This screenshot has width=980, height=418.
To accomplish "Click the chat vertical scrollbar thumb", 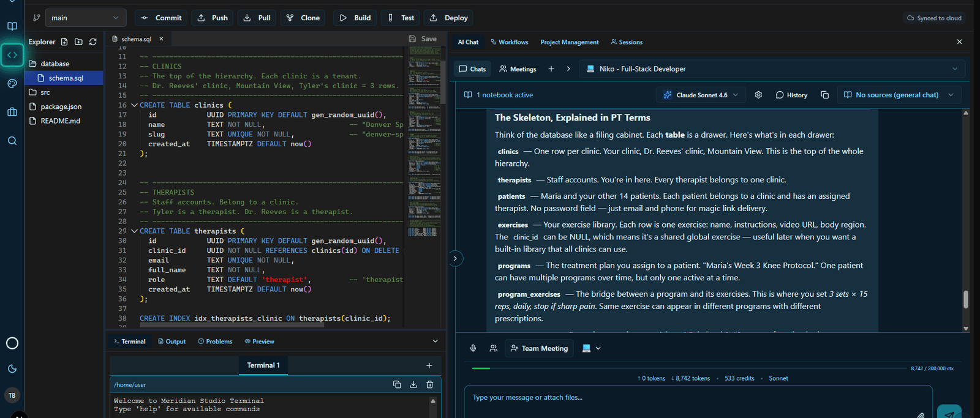I will (966, 299).
